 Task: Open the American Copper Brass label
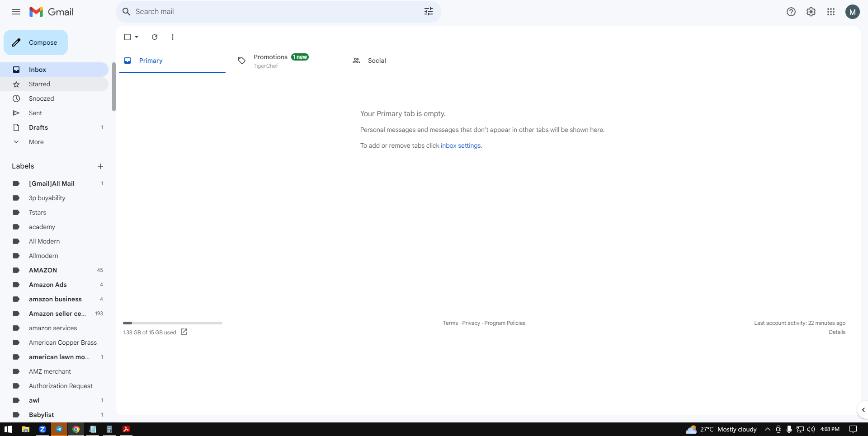tap(54, 342)
